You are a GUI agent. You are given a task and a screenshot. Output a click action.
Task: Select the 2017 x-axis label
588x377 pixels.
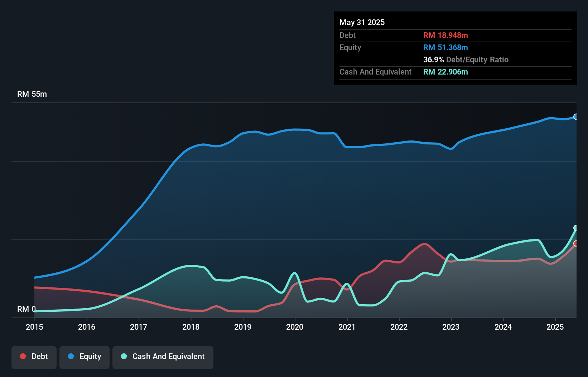(x=139, y=327)
